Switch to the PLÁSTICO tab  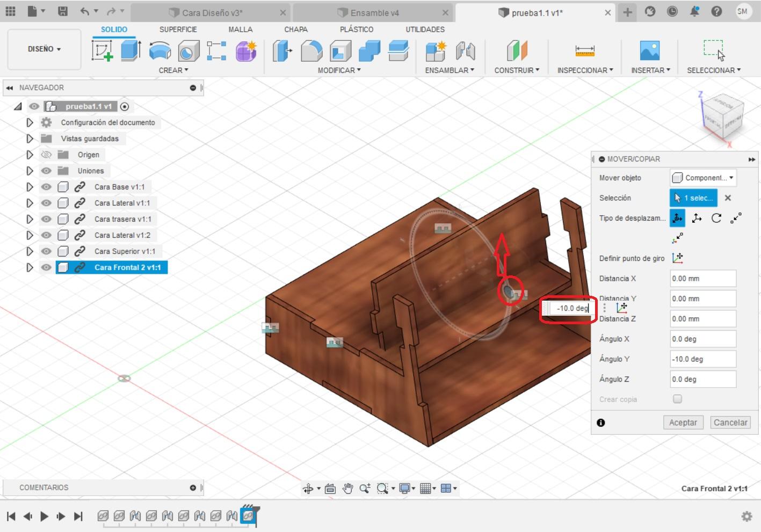(357, 30)
